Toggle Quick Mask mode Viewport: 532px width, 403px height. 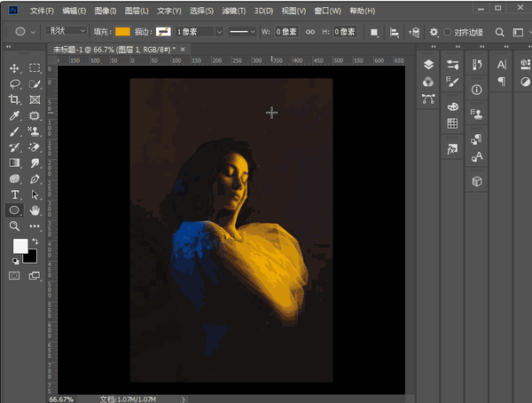(14, 275)
